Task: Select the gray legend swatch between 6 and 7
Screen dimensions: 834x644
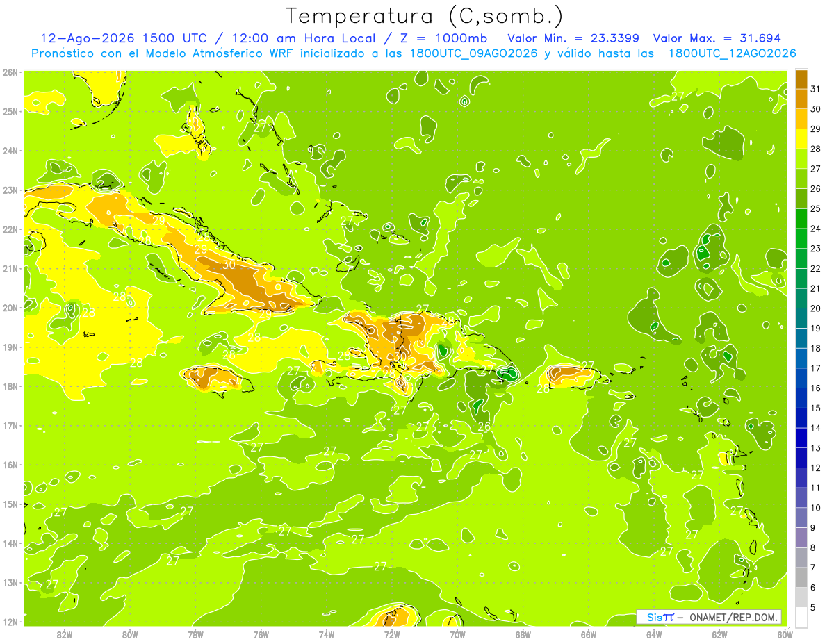Action: (x=801, y=577)
